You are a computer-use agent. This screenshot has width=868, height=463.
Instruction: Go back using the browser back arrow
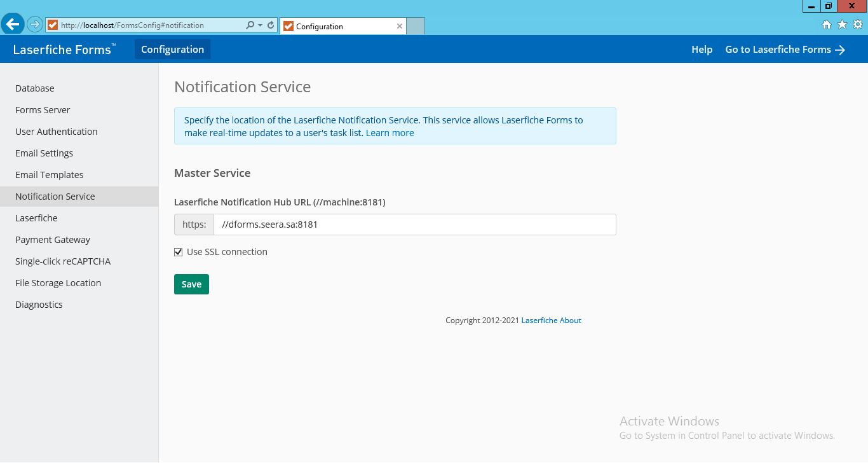tap(13, 25)
